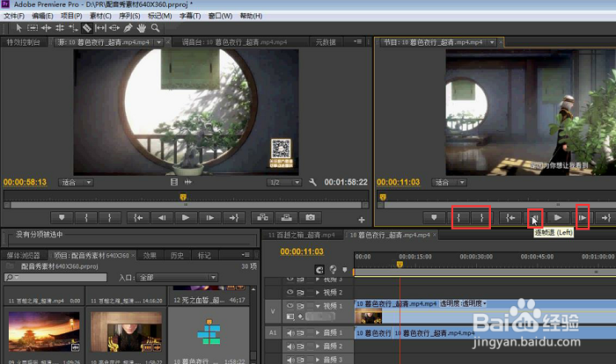Step back one frame in Program monitor
The height and width of the screenshot is (364, 616).
coord(535,217)
